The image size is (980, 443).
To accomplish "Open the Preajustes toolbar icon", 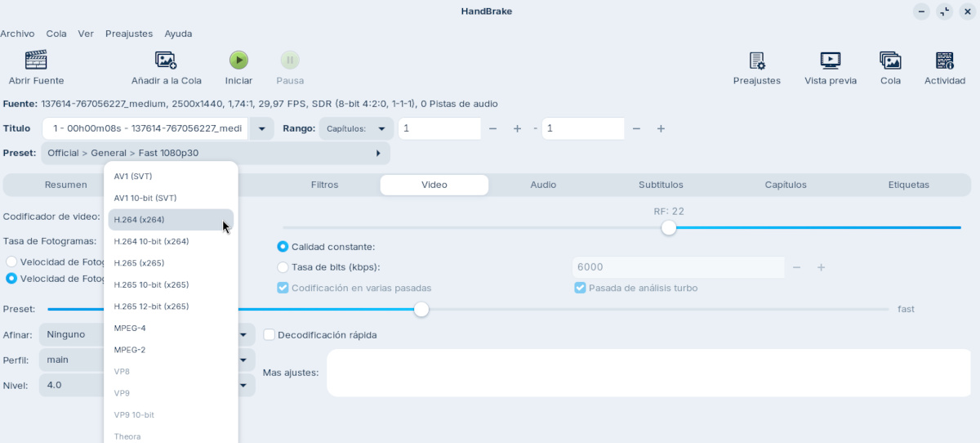I will point(756,60).
